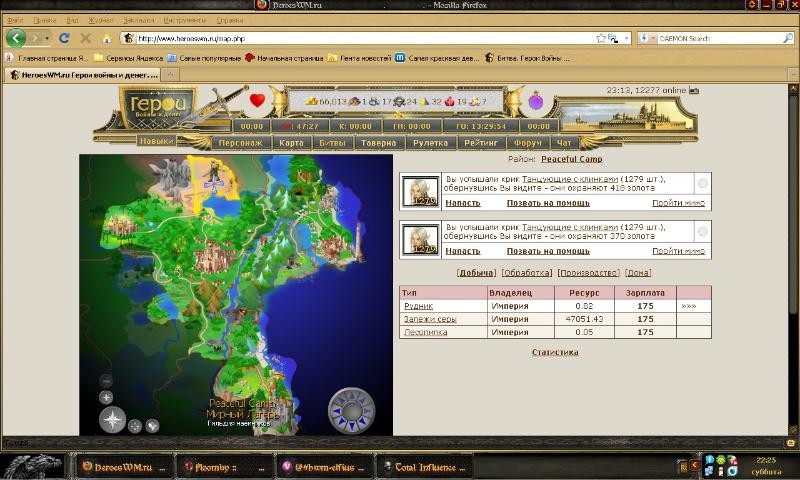Open 'Битва. Герои Войны' bookmark

527,58
